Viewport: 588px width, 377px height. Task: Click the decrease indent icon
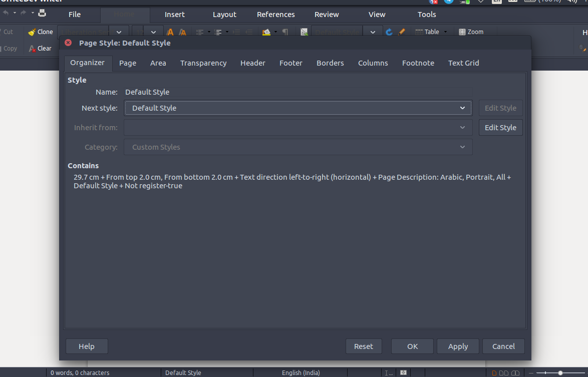(x=248, y=32)
